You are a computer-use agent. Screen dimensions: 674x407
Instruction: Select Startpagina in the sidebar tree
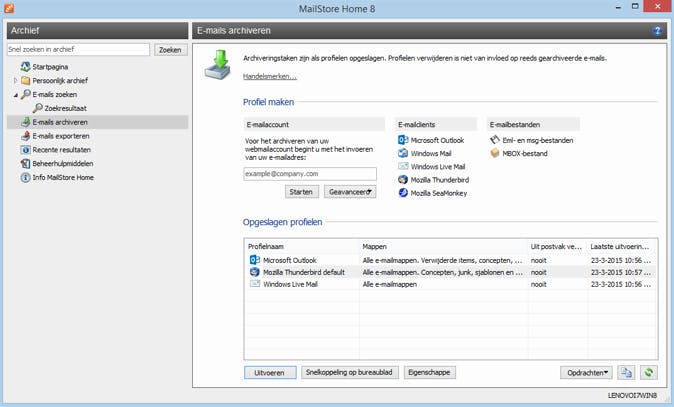pos(50,67)
